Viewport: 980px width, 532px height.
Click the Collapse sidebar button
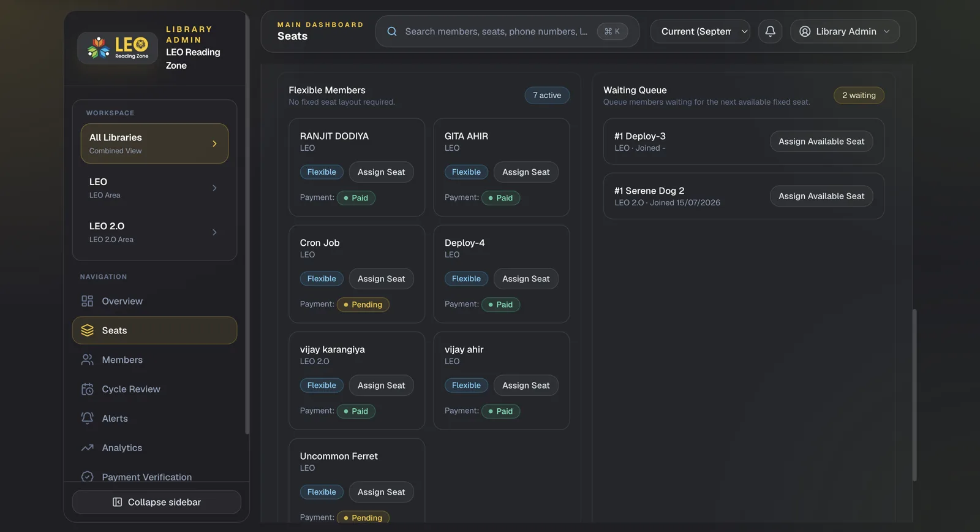[x=156, y=502]
